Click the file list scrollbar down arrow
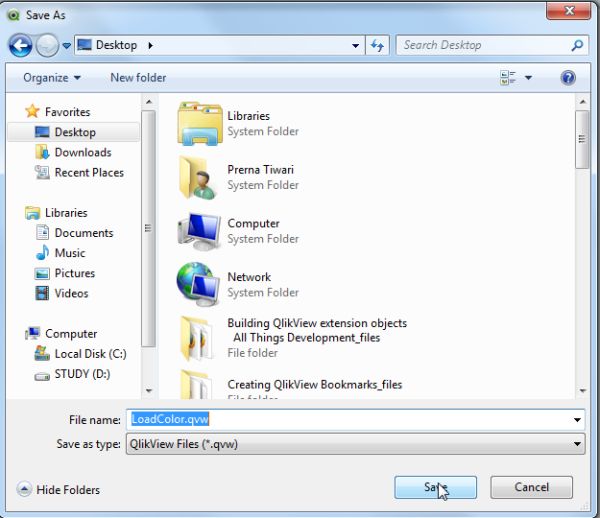Screen dimensions: 600x518 [582, 391]
